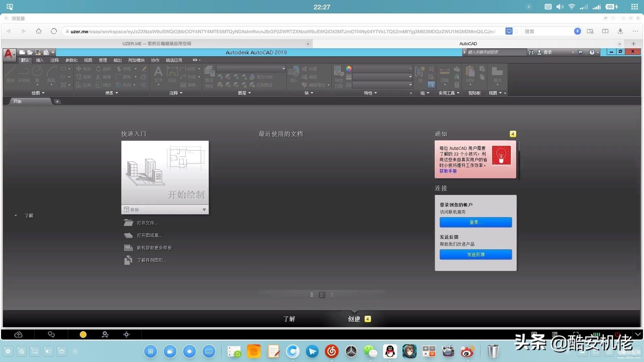Expand the Modify (修改) panel

coord(112,93)
